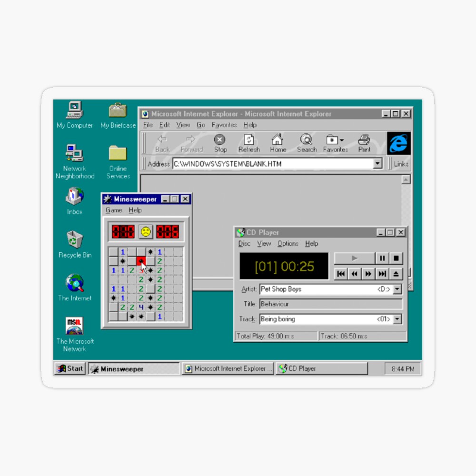This screenshot has width=476, height=476.
Task: Select the Online Services folder icon
Action: (x=118, y=162)
